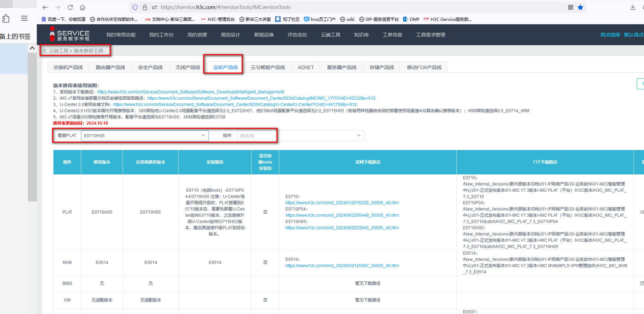
Task: Open the E0710P04 download link 2265449
Action: pyautogui.click(x=342, y=215)
